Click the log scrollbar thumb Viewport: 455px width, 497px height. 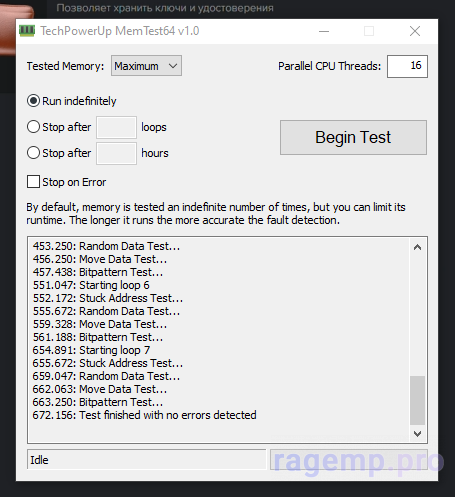tap(417, 400)
